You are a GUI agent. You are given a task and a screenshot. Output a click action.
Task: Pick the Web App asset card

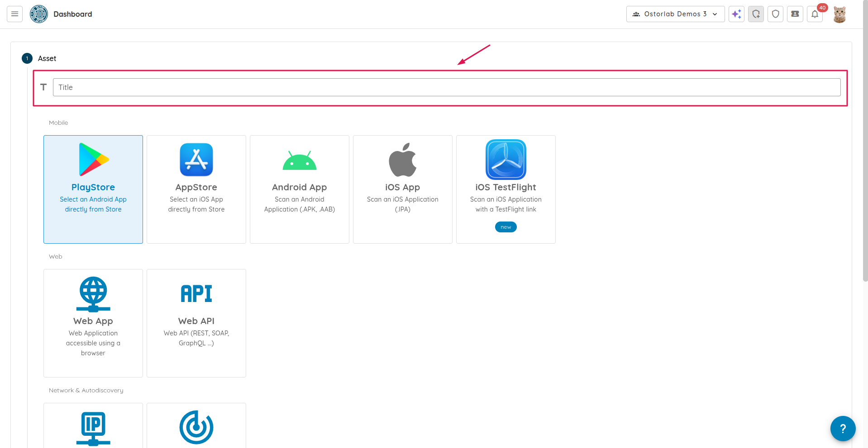tap(93, 323)
